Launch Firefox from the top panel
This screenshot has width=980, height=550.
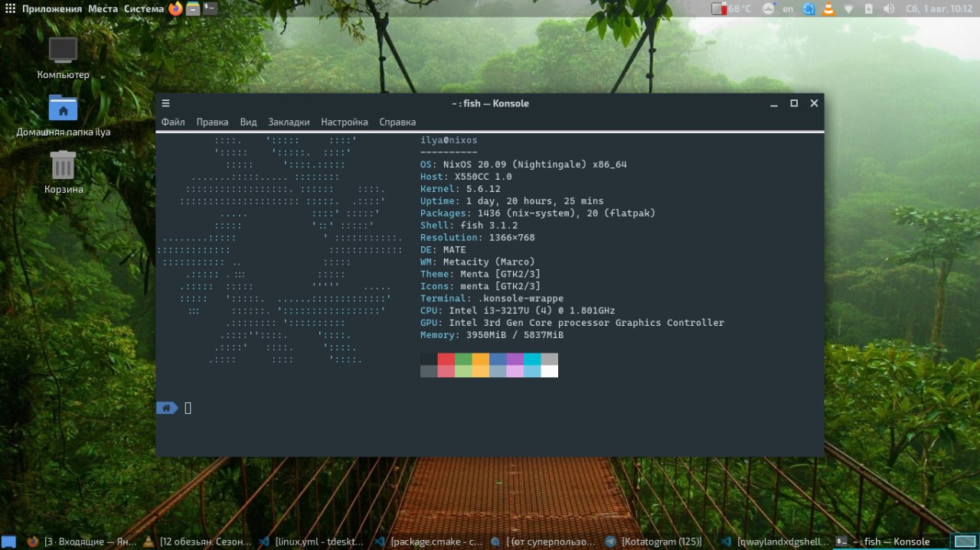click(x=176, y=8)
